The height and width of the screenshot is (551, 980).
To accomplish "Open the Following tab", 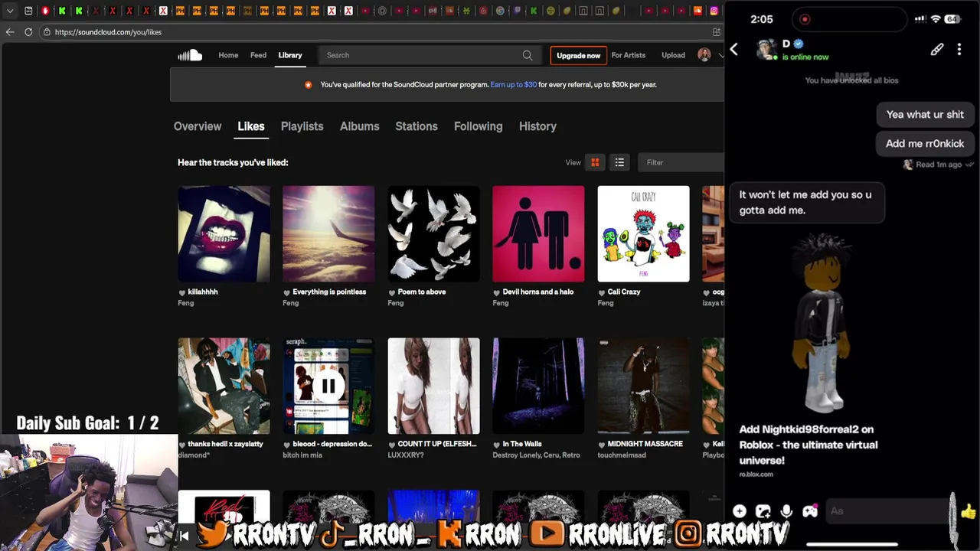I will [479, 126].
